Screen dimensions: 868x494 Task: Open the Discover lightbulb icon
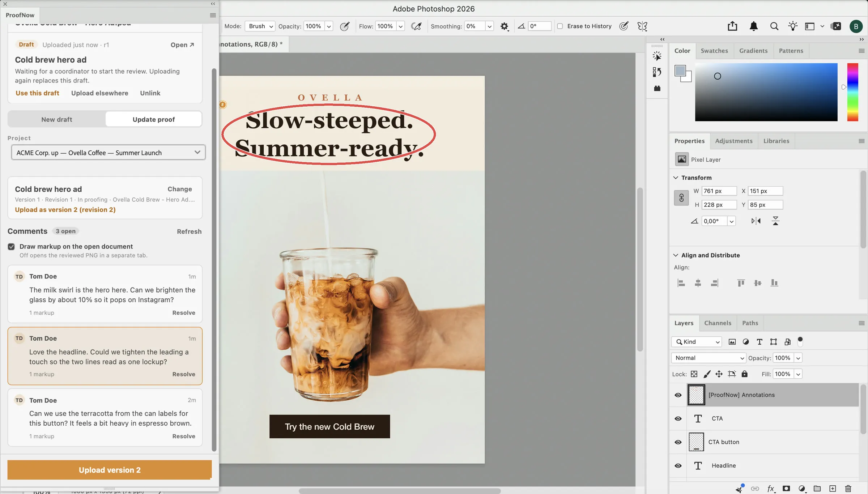pyautogui.click(x=793, y=26)
